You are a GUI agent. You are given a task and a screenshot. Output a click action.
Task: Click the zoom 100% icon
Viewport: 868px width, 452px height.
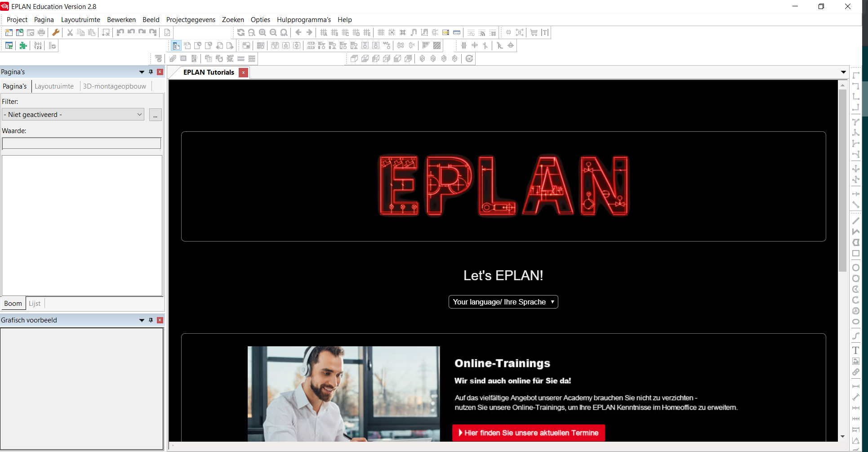[x=284, y=32]
